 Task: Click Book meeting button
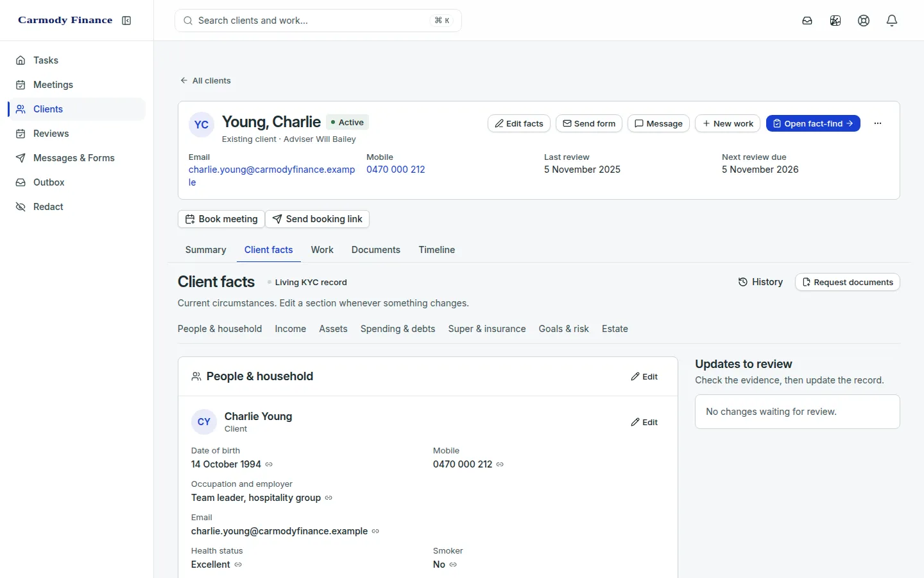coord(221,219)
